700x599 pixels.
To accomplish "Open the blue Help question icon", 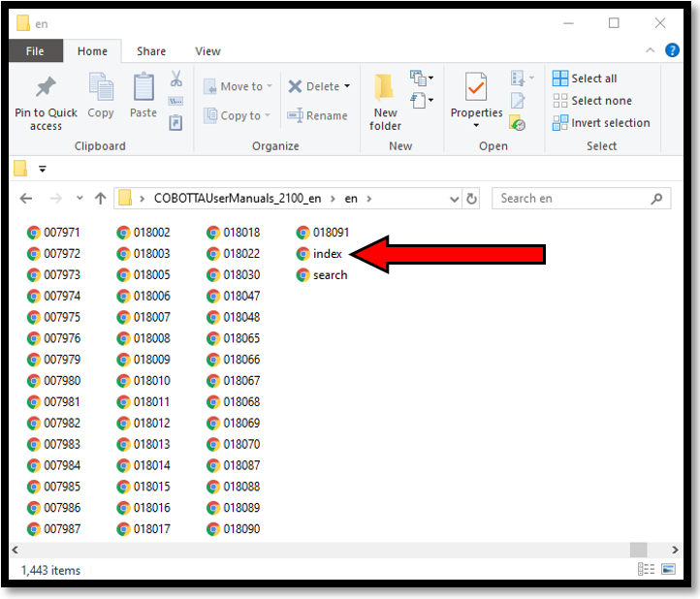I will pos(672,50).
